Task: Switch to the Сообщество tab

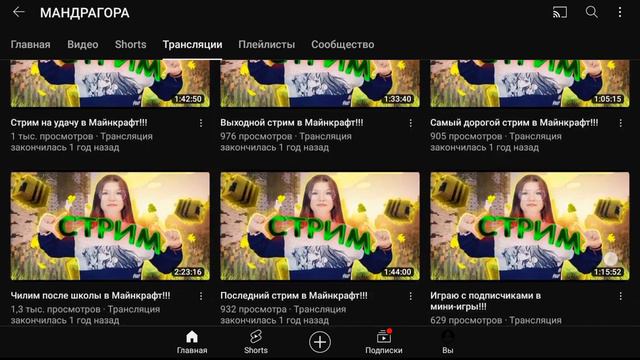Action: tap(343, 44)
